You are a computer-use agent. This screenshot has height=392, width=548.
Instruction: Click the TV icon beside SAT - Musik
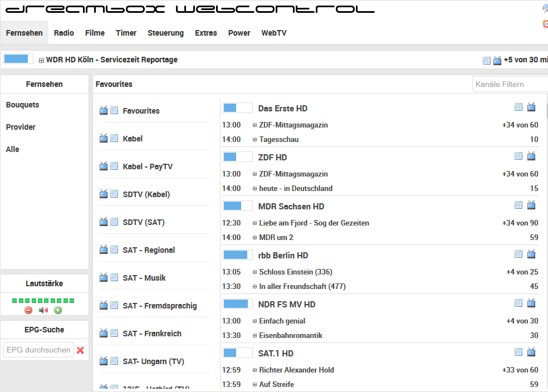pyautogui.click(x=104, y=277)
